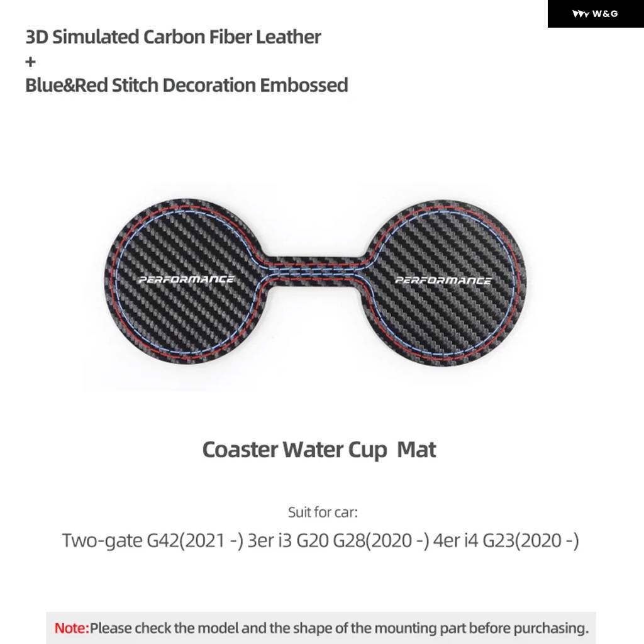Click the black W&G banner corner
The image size is (644, 644).
click(x=596, y=14)
